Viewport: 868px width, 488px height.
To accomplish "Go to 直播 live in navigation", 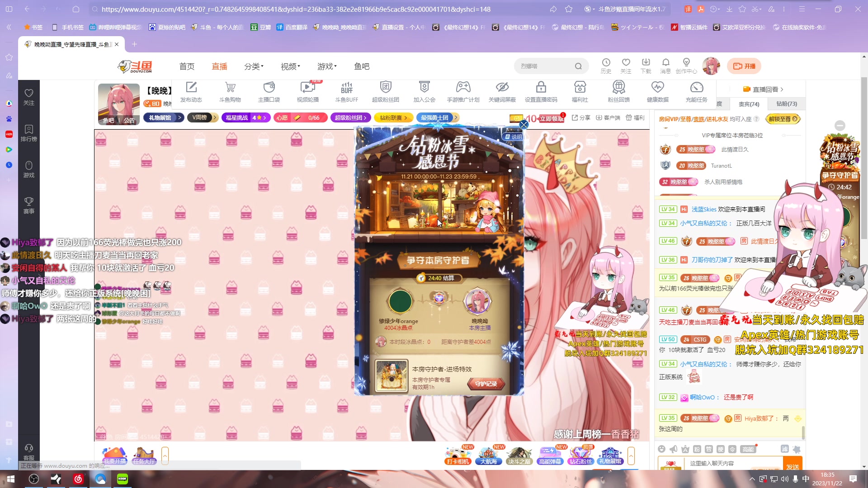I will pyautogui.click(x=219, y=66).
